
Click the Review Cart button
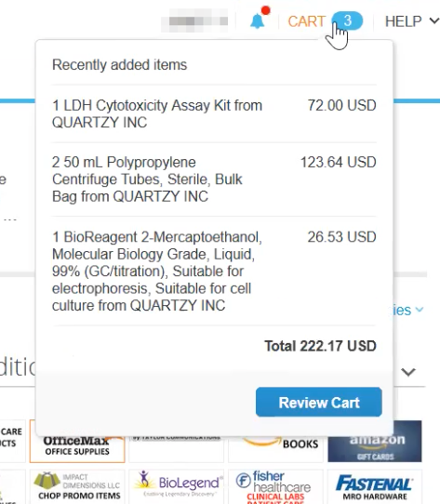click(x=319, y=402)
